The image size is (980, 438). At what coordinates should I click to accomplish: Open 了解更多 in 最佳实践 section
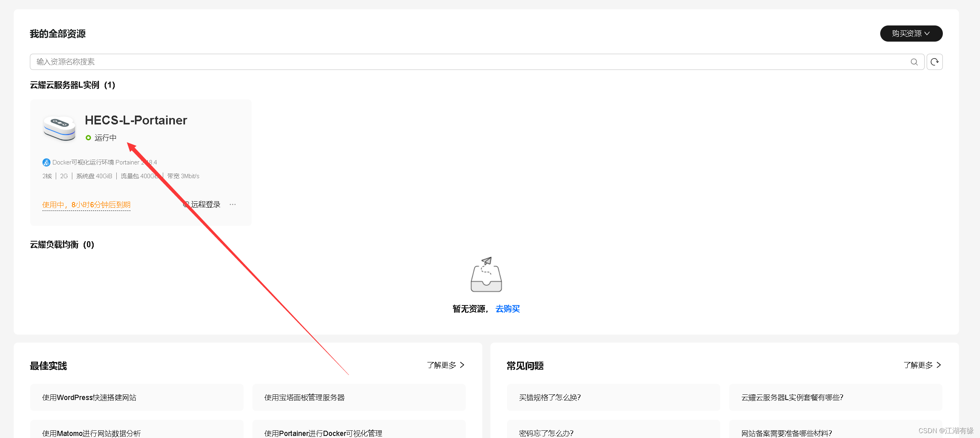(446, 365)
